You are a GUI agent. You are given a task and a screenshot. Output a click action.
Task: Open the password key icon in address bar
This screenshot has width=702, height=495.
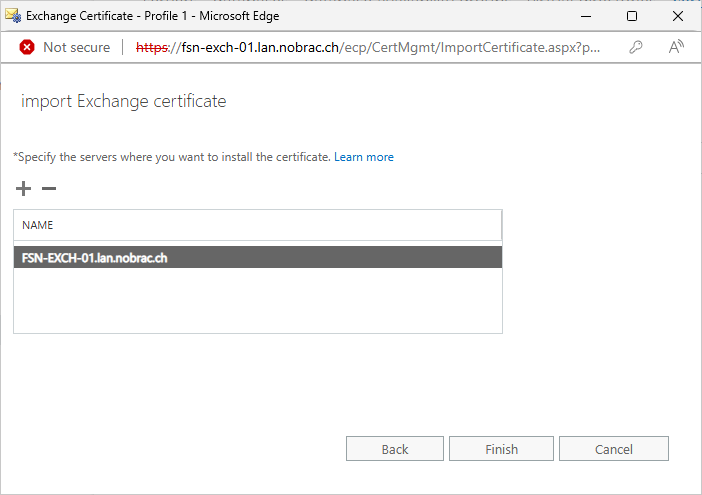tap(636, 47)
